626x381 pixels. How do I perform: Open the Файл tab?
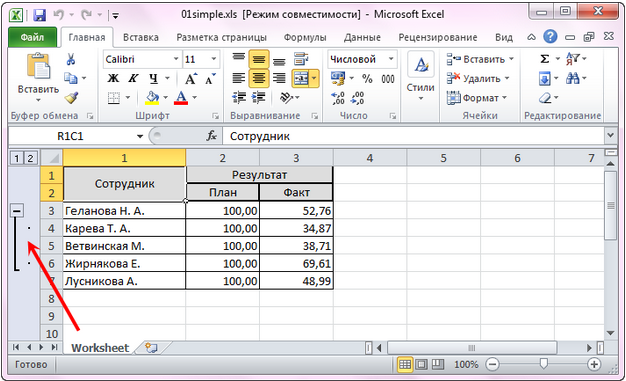tap(32, 38)
